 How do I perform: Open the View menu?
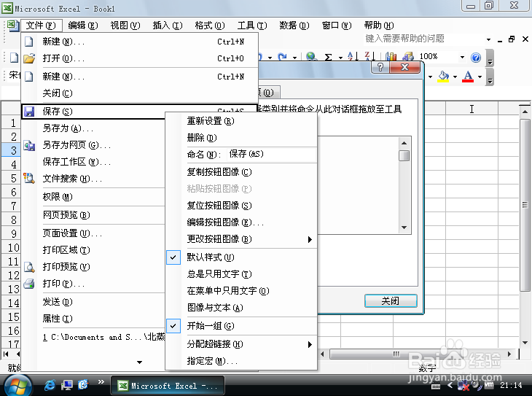[125, 26]
